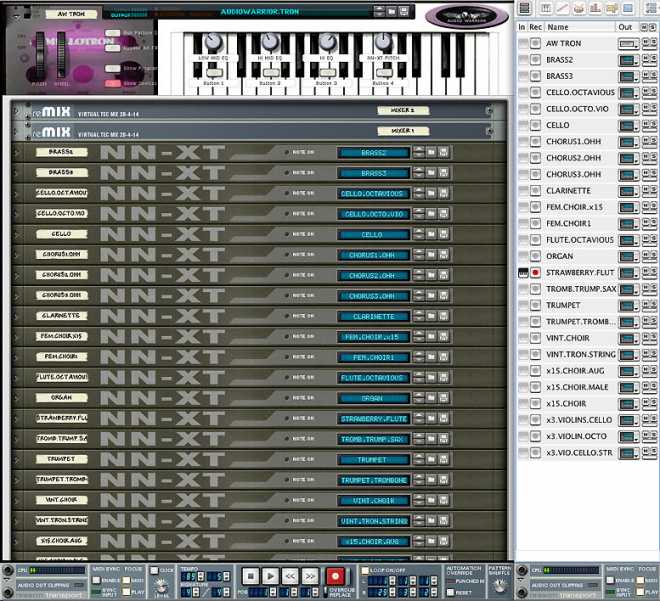660x601 pixels.
Task: Show the Drum lane icon
Action: [x=579, y=8]
